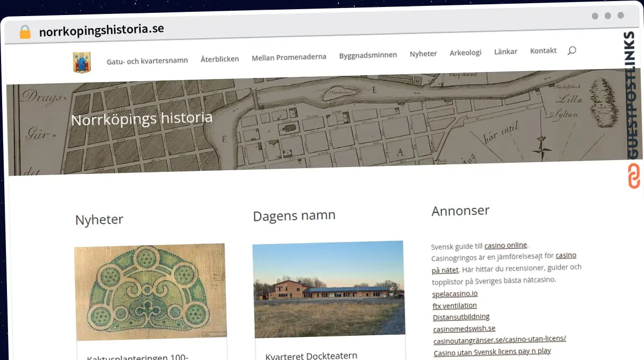
Task: Go to the Kontakt page
Action: (x=543, y=51)
